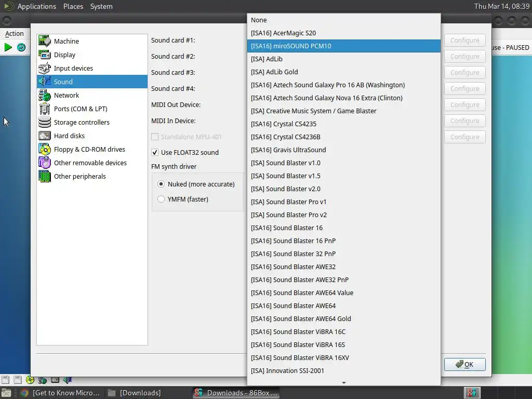Pick [ISA] Sound Blaster Pro v2

point(344,215)
